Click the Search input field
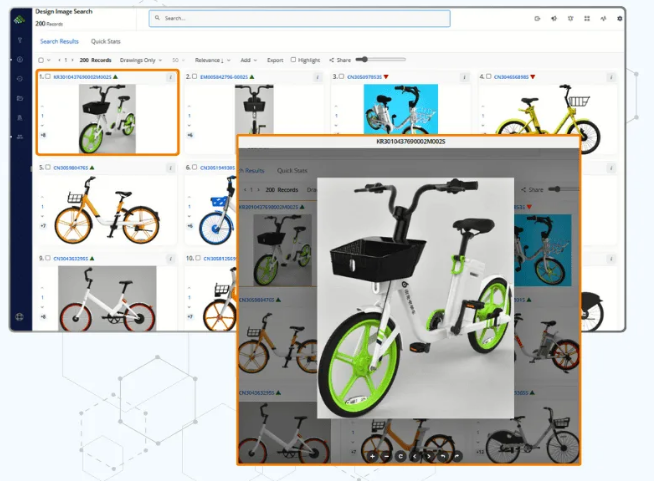Viewport: 654px width, 481px height. point(299,18)
